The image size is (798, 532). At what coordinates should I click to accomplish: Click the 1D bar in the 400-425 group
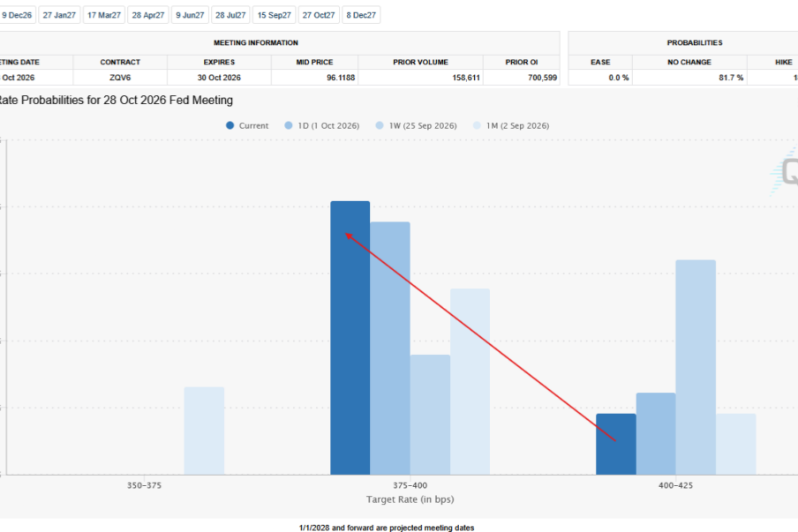pos(656,434)
